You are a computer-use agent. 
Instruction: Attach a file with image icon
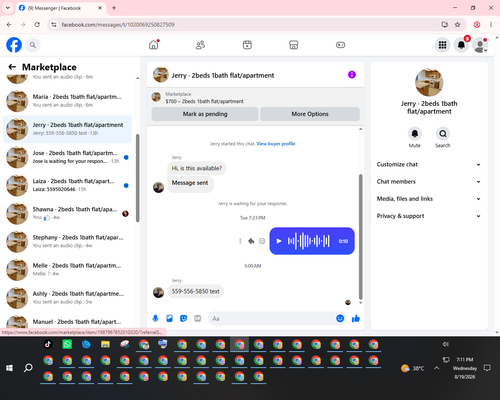[x=169, y=318]
